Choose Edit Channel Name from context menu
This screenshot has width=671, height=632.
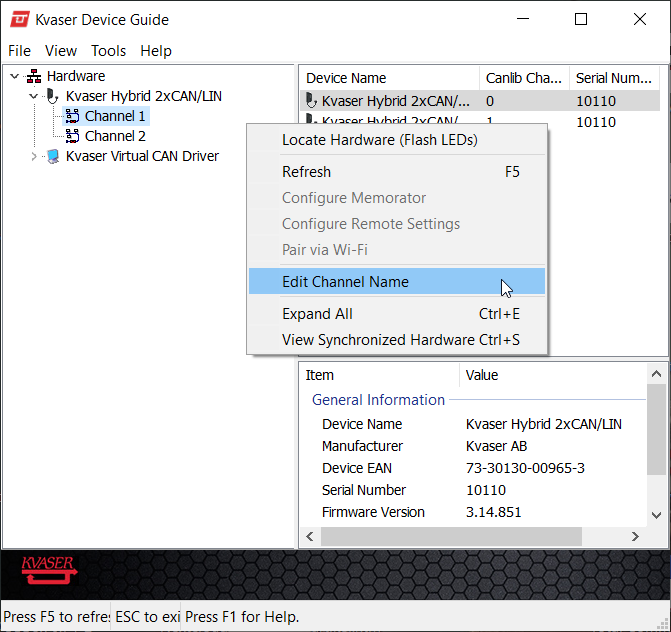tap(345, 282)
